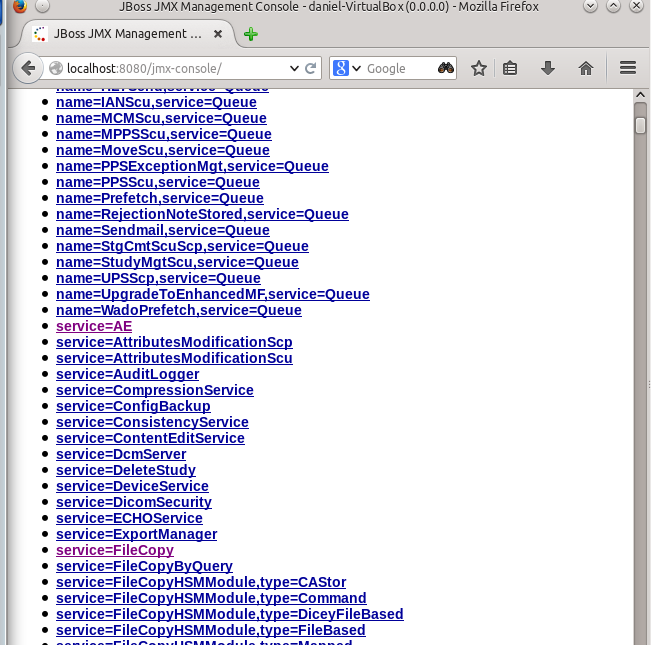Open the name=UPSScp,service=Queue link
The width and height of the screenshot is (651, 645).
pyautogui.click(x=158, y=278)
